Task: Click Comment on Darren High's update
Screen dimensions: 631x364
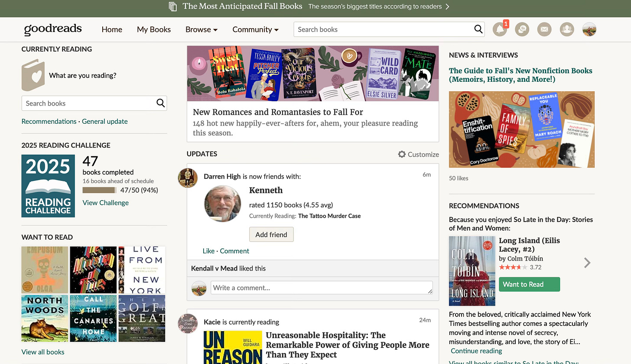Action: tap(234, 251)
